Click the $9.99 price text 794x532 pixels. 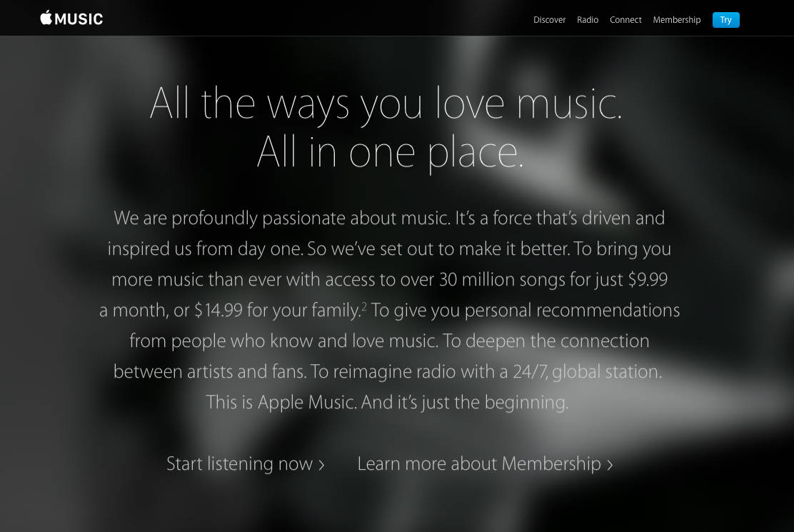pos(648,279)
